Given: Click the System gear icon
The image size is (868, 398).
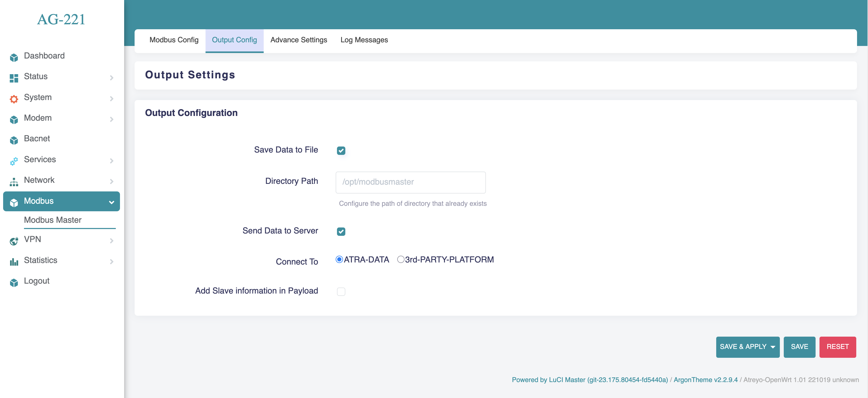Looking at the screenshot, I should pyautogui.click(x=14, y=99).
